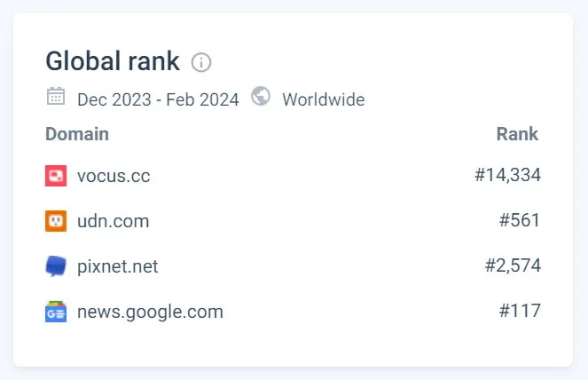Click the #2,574 rank value
This screenshot has height=380, width=588.
point(513,266)
